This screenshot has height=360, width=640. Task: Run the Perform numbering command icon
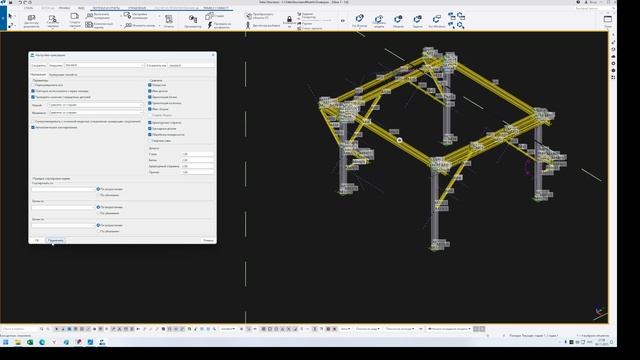click(90, 16)
